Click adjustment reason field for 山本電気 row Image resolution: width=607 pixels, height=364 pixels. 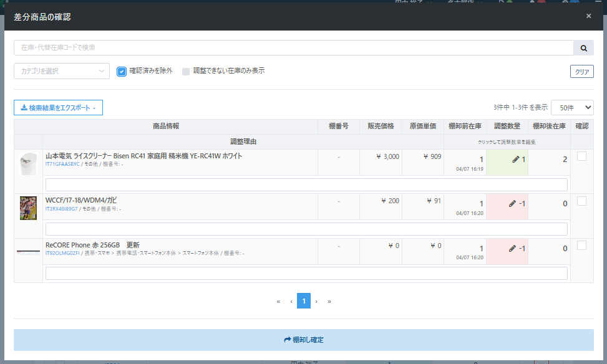306,185
